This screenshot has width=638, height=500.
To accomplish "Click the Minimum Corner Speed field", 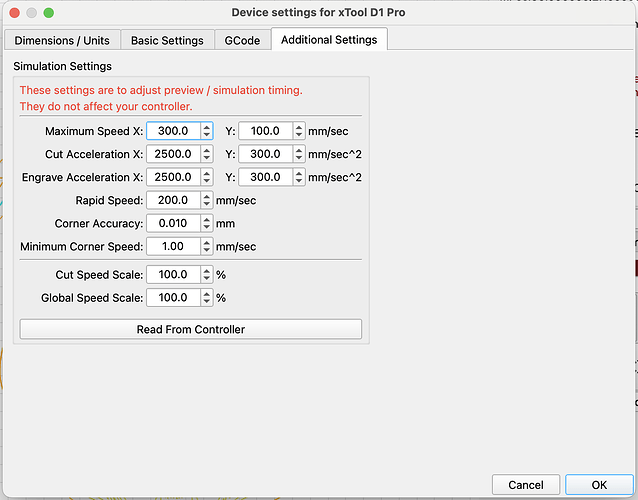I will tap(173, 247).
